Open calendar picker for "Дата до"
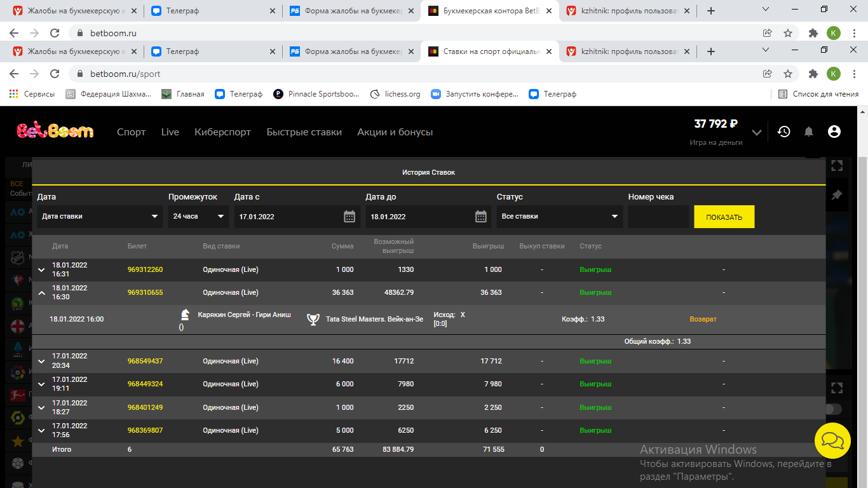Screen dimensions: 868x488 point(481,217)
